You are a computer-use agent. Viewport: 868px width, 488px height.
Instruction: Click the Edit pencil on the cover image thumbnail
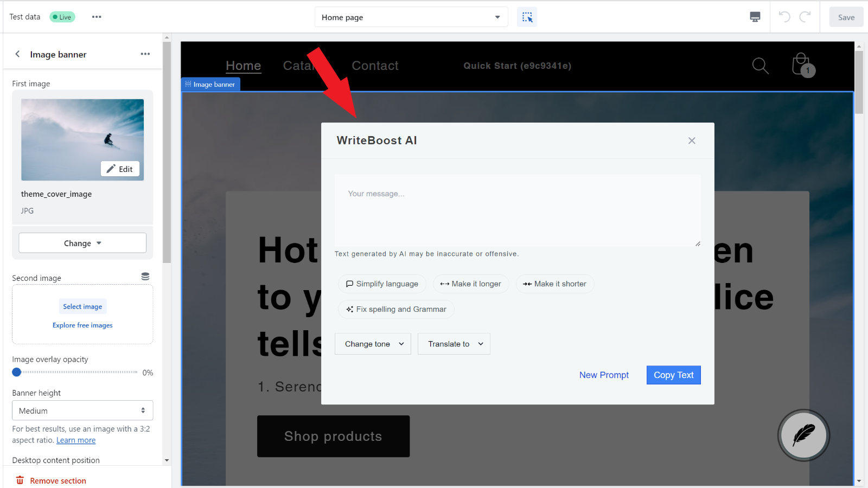(120, 169)
